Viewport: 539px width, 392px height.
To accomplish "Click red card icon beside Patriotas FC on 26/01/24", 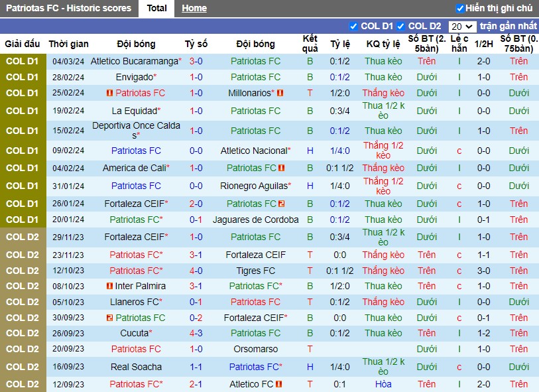I will click(x=281, y=204).
